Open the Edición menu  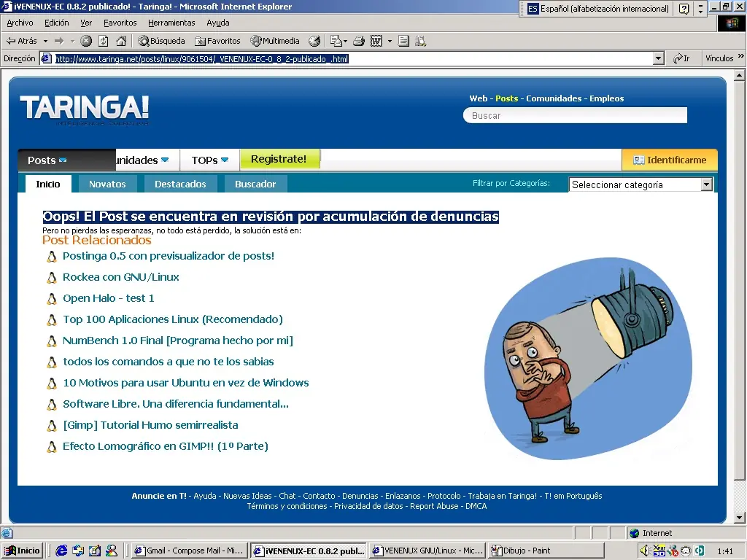(57, 23)
